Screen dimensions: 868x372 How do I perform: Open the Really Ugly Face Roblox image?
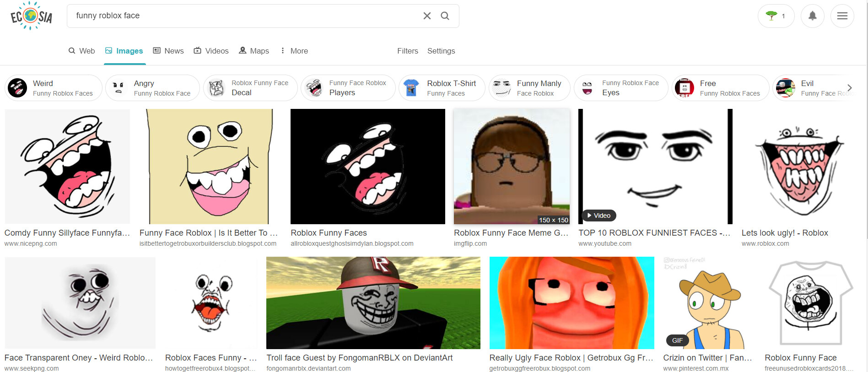pos(572,303)
